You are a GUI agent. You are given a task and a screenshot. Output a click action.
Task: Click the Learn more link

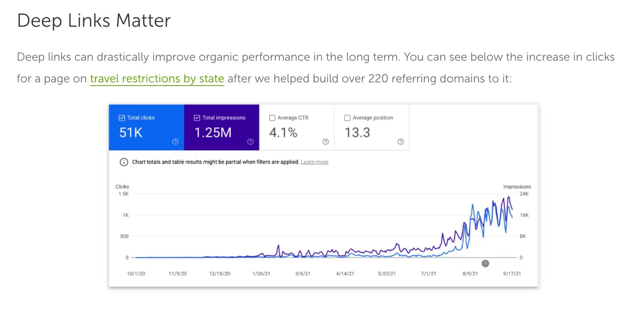[314, 162]
